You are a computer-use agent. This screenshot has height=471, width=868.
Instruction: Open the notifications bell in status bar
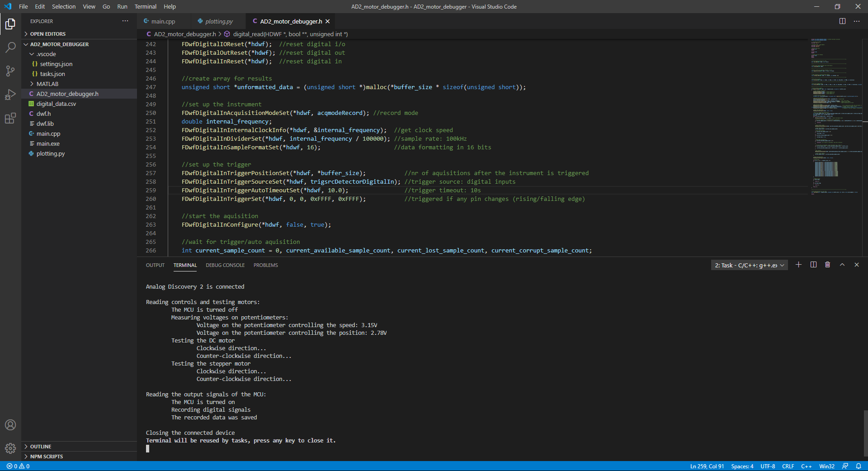[x=859, y=466]
